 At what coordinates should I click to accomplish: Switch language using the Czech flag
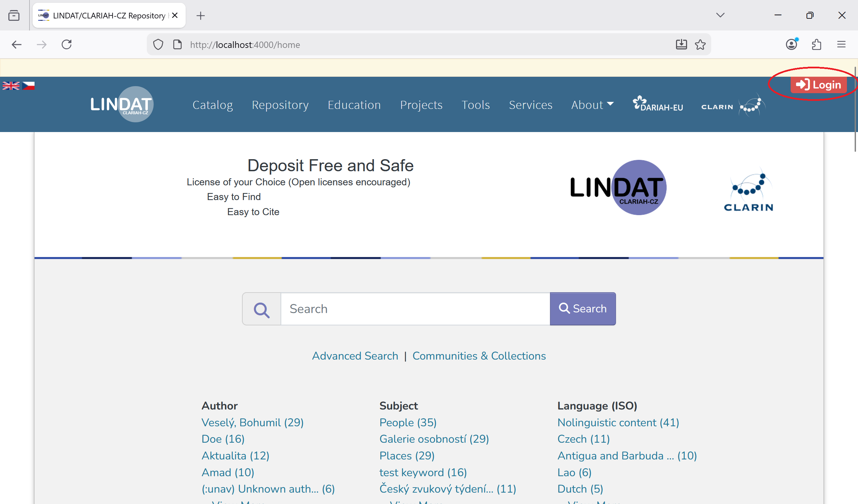click(28, 85)
